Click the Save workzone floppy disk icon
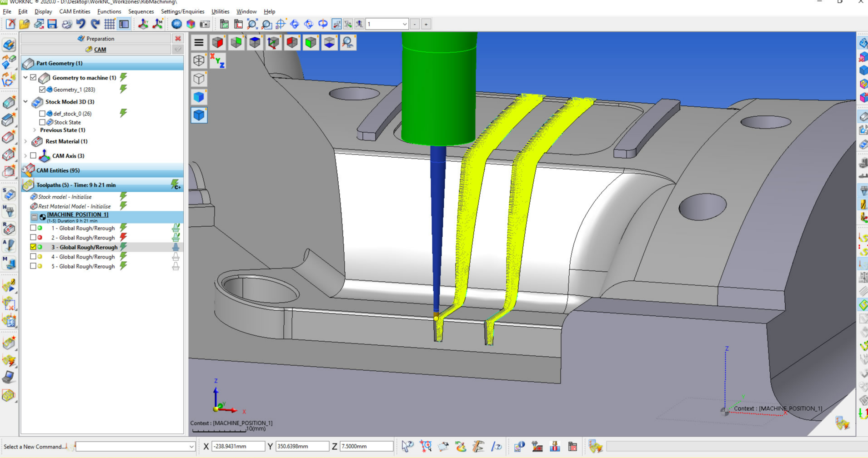Screen dimensions: 868x458 pyautogui.click(x=52, y=24)
